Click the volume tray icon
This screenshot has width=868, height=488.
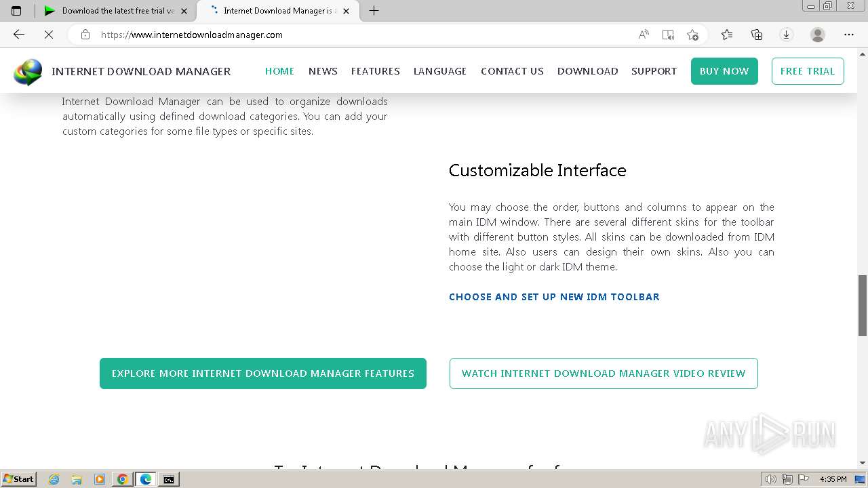point(771,479)
